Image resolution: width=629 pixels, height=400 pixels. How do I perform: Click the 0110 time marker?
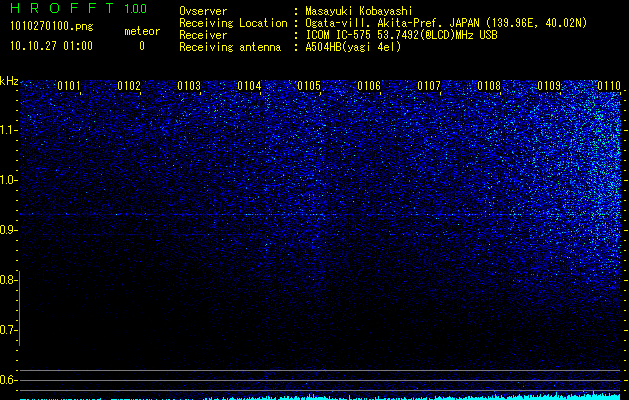[609, 86]
